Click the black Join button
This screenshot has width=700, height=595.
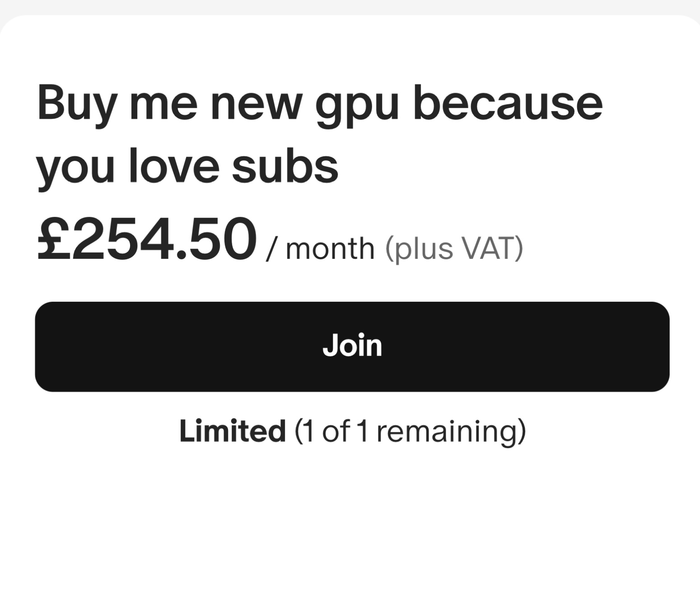pyautogui.click(x=352, y=346)
